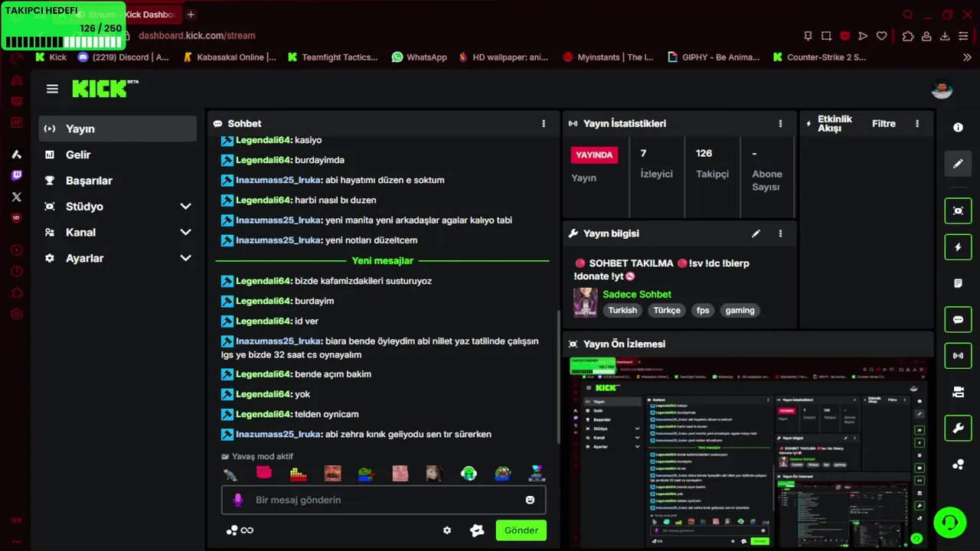980x551 pixels.
Task: Open Twitch in the browser sidebar
Action: 16,175
